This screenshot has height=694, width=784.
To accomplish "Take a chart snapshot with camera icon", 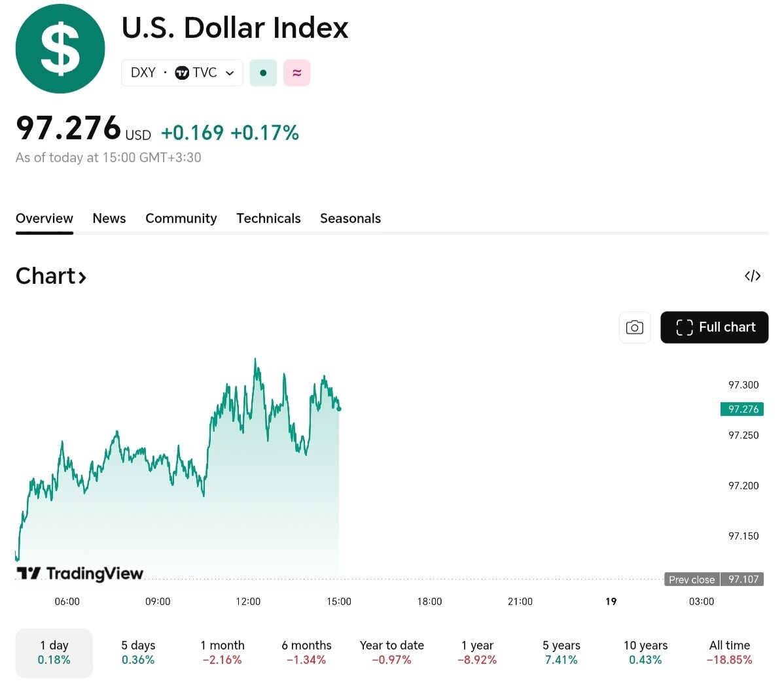I will coord(634,327).
